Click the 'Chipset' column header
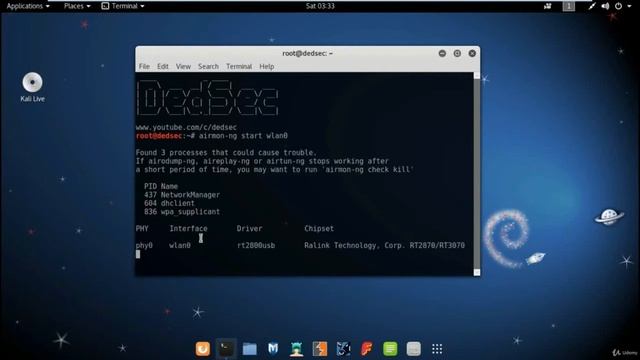Image resolution: width=640 pixels, height=360 pixels. (319, 229)
